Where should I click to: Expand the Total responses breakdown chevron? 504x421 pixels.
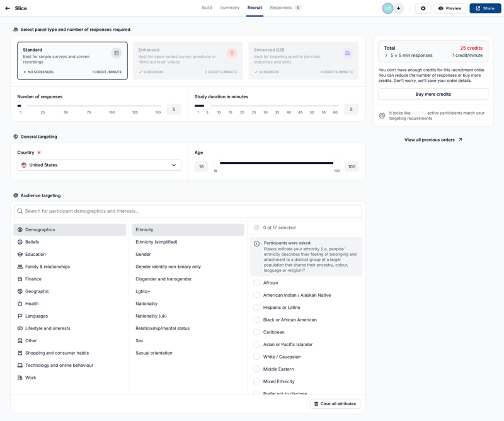tap(385, 55)
